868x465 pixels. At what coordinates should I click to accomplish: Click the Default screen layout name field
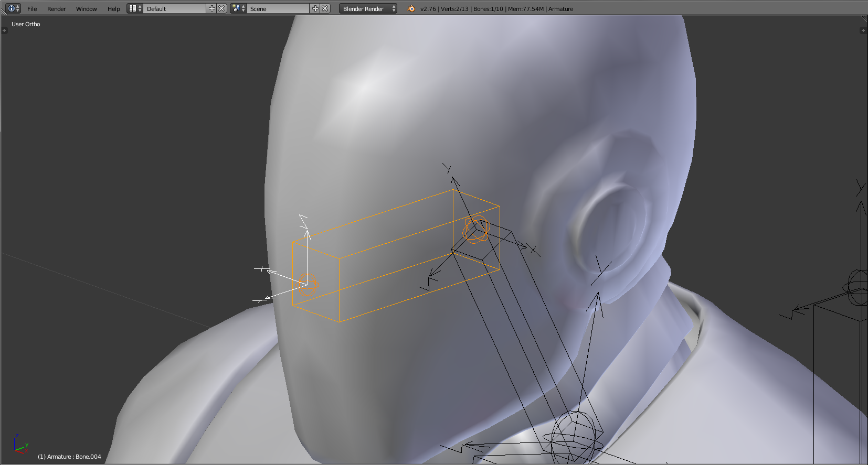click(174, 8)
